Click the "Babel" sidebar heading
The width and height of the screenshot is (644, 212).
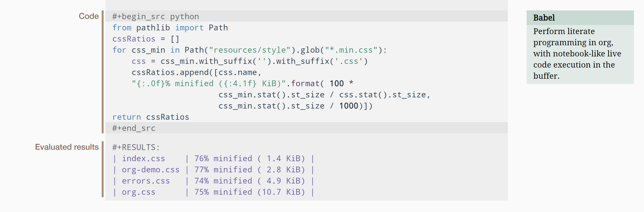coord(544,18)
